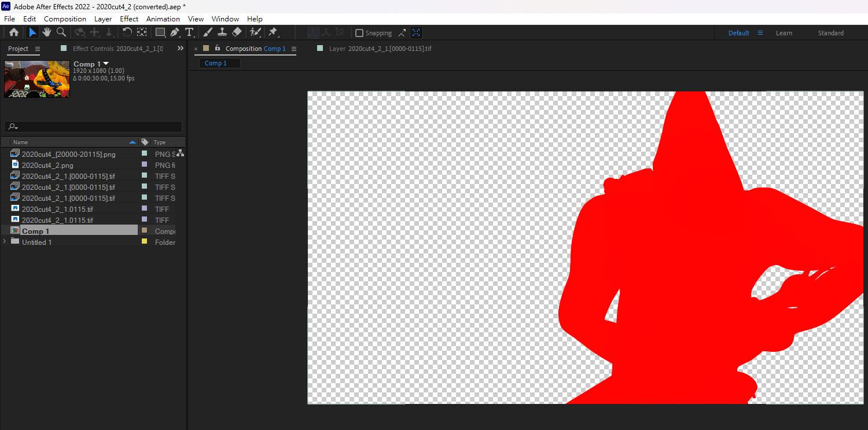Click the Name column sort arrow

[x=133, y=142]
